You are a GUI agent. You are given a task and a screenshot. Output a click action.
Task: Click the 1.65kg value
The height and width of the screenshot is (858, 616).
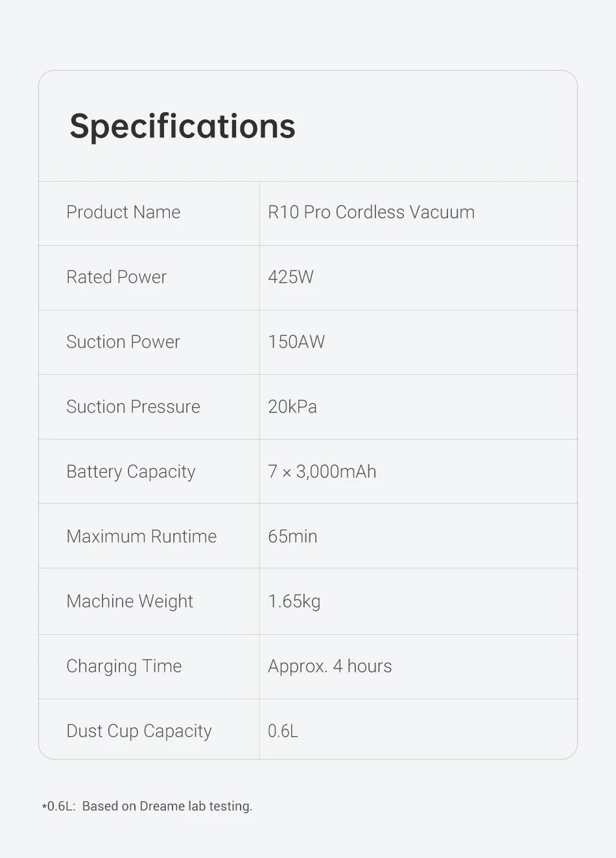point(294,602)
